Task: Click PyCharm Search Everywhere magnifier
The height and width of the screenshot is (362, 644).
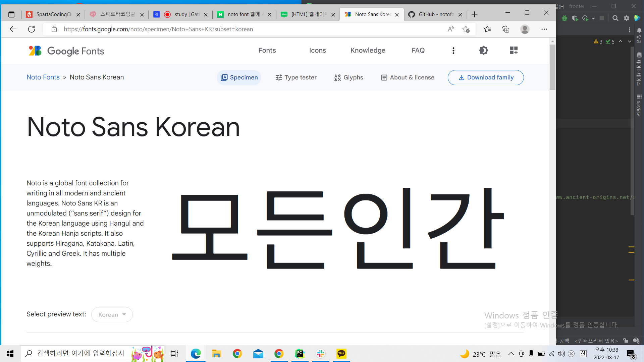Action: pyautogui.click(x=615, y=18)
